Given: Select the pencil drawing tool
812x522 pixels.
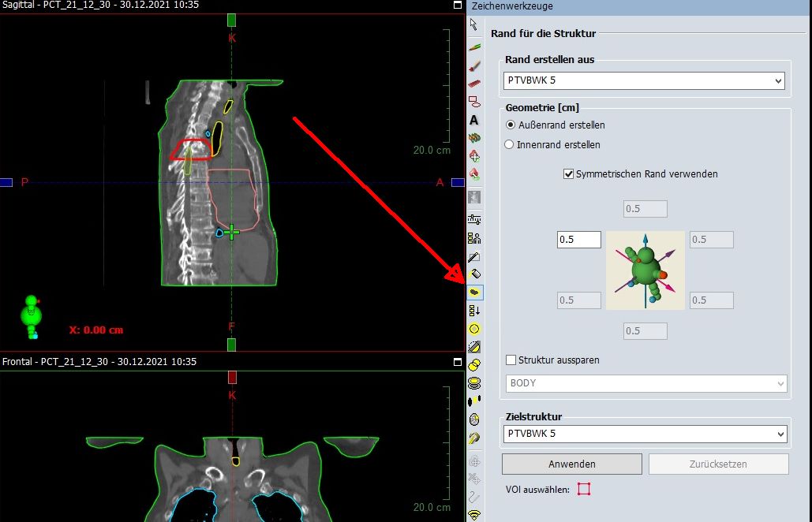Looking at the screenshot, I should [474, 47].
